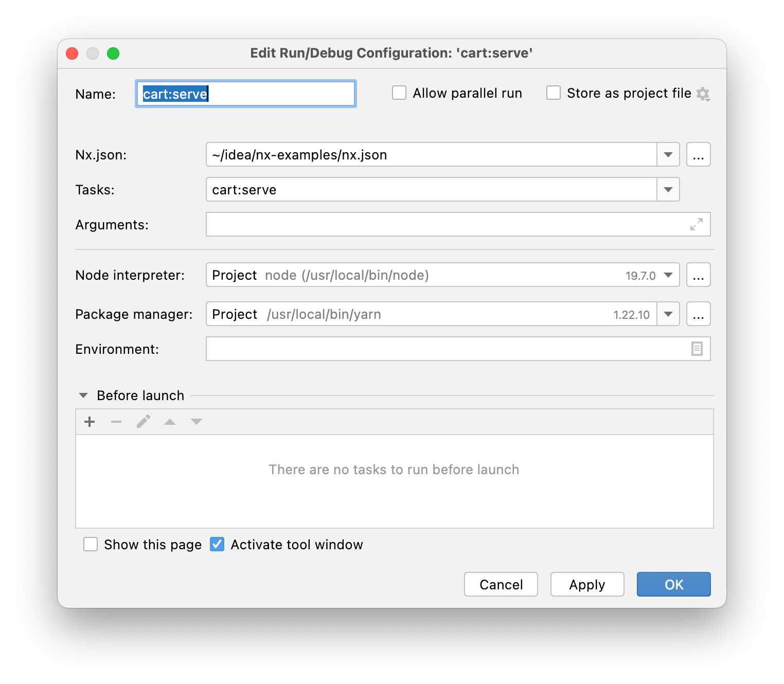Image resolution: width=784 pixels, height=684 pixels.
Task: Enable Allow parallel run
Action: point(399,93)
